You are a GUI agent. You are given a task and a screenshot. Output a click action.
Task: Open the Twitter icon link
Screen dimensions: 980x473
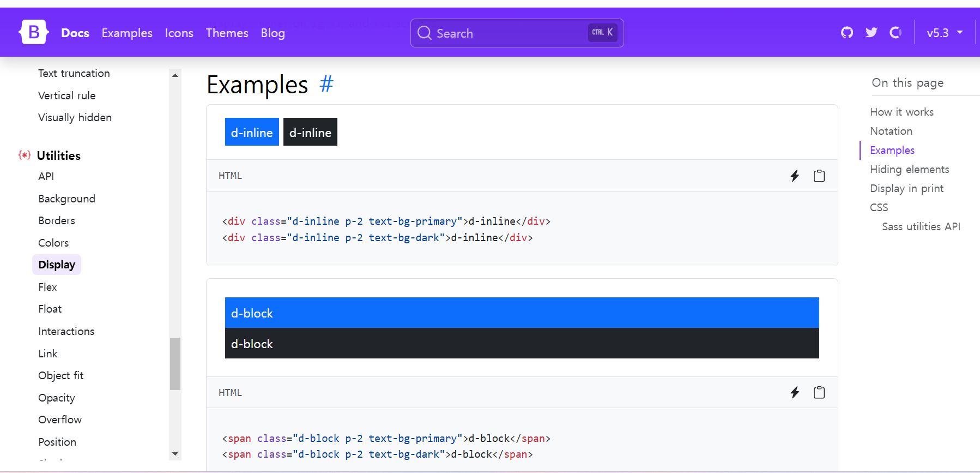click(x=872, y=33)
